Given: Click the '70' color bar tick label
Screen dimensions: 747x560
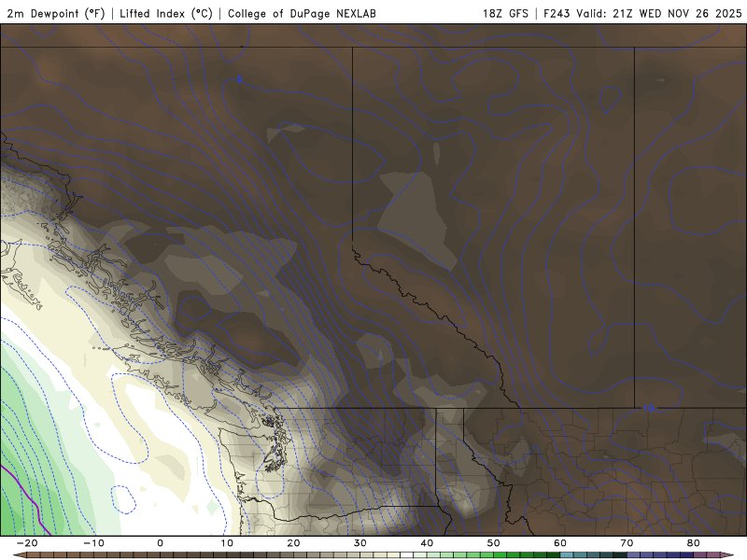Looking at the screenshot, I should pos(627,543).
